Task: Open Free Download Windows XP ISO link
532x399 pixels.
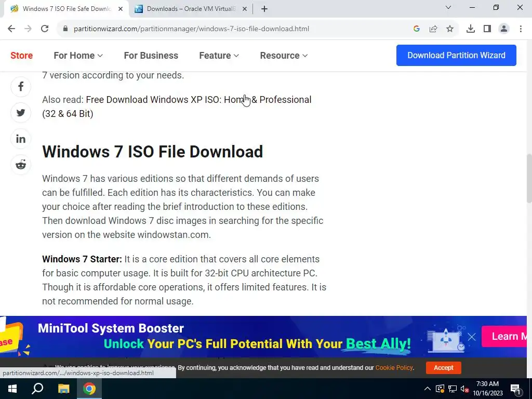Action: pos(177,107)
